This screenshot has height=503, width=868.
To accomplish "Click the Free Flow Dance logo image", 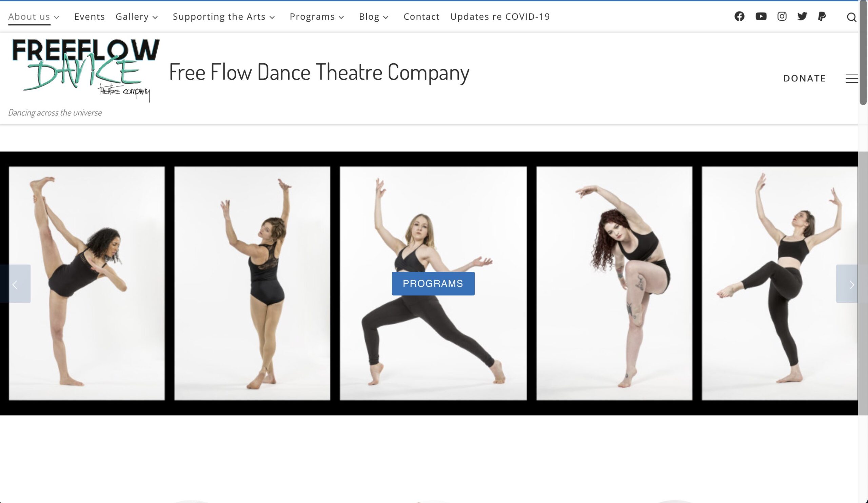I will pyautogui.click(x=86, y=70).
